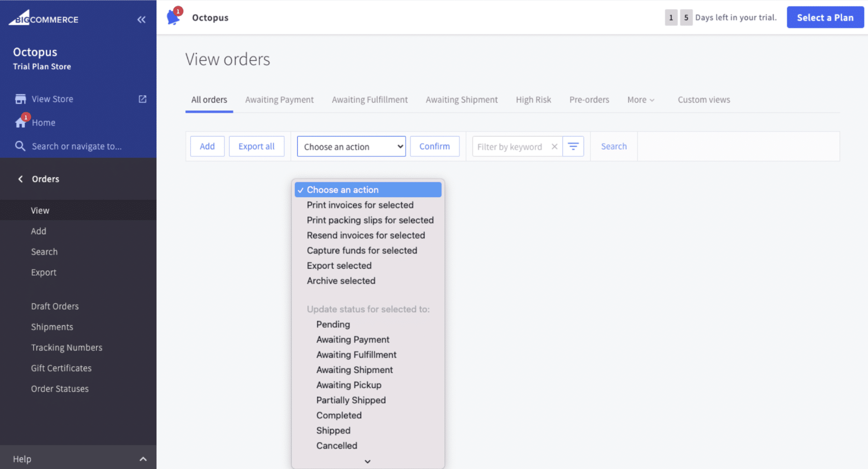Viewport: 868px width, 469px height.
Task: Go back using Orders left chevron
Action: point(21,179)
